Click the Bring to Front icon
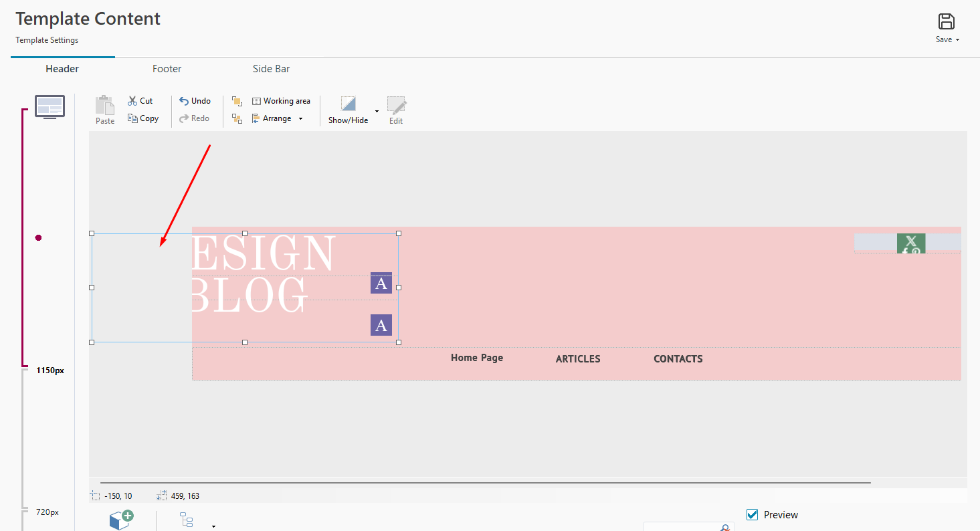This screenshot has height=531, width=980. [x=237, y=101]
